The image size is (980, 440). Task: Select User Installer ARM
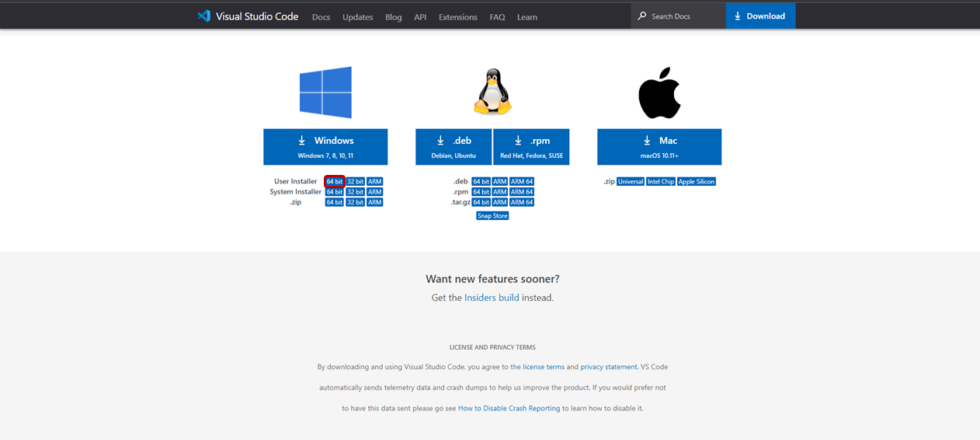click(375, 182)
